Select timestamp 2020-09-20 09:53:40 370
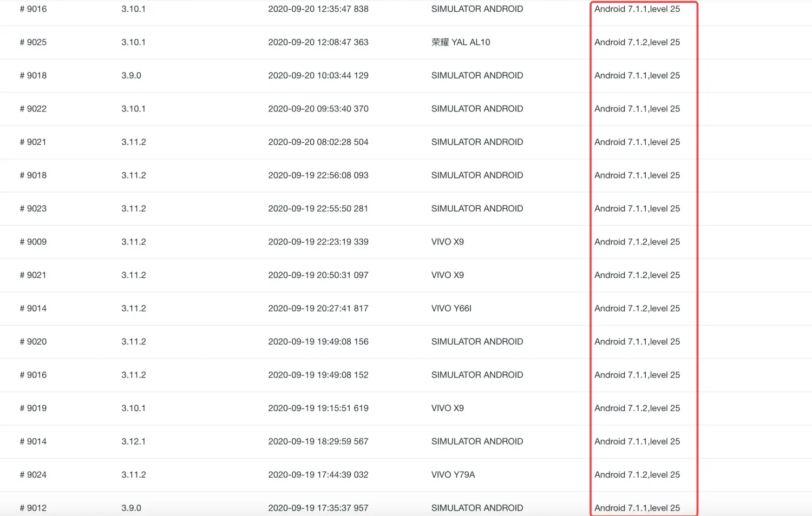The image size is (812, 516). click(x=318, y=109)
